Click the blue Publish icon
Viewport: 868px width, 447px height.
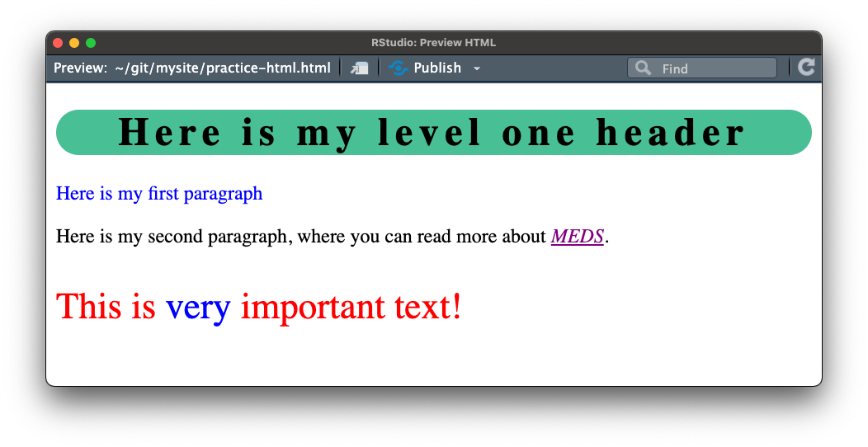pos(399,68)
